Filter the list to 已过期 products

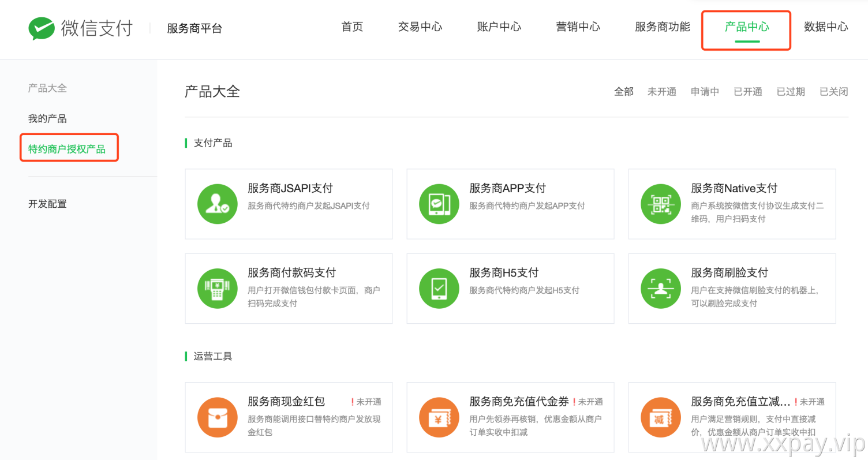coord(791,92)
